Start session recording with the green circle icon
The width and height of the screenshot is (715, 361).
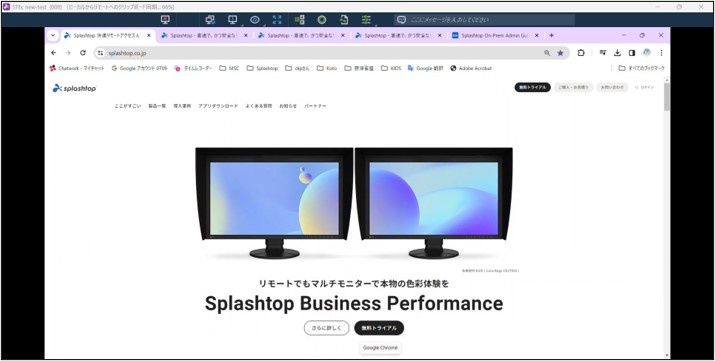pyautogui.click(x=322, y=20)
